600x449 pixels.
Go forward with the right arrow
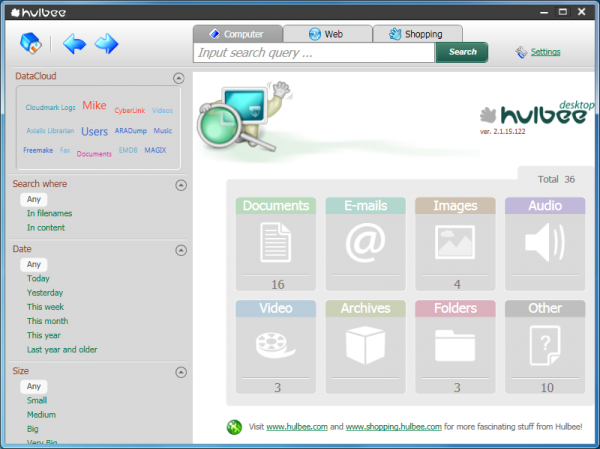coord(106,44)
